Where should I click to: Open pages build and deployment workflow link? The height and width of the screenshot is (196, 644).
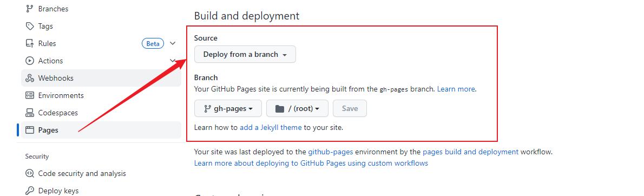pos(471,152)
